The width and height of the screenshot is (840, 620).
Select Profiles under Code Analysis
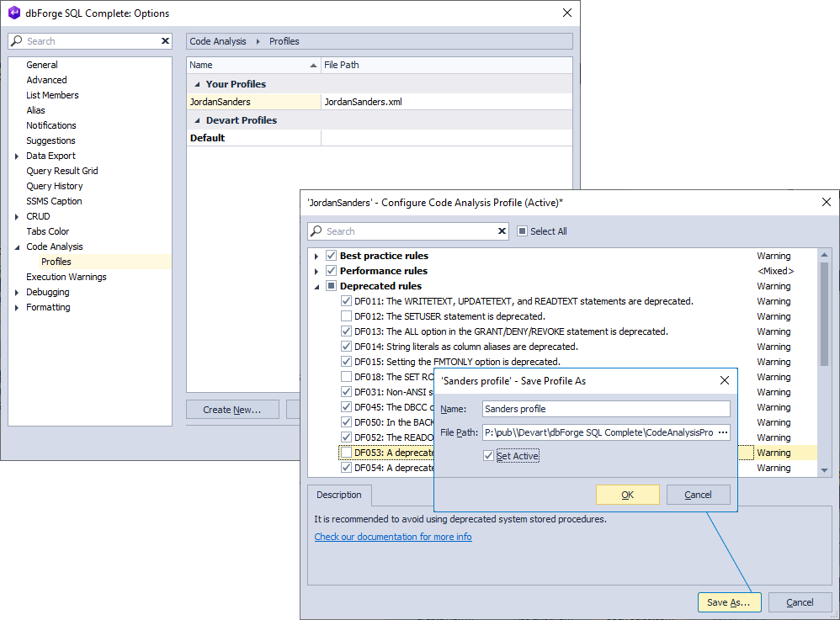click(x=56, y=262)
